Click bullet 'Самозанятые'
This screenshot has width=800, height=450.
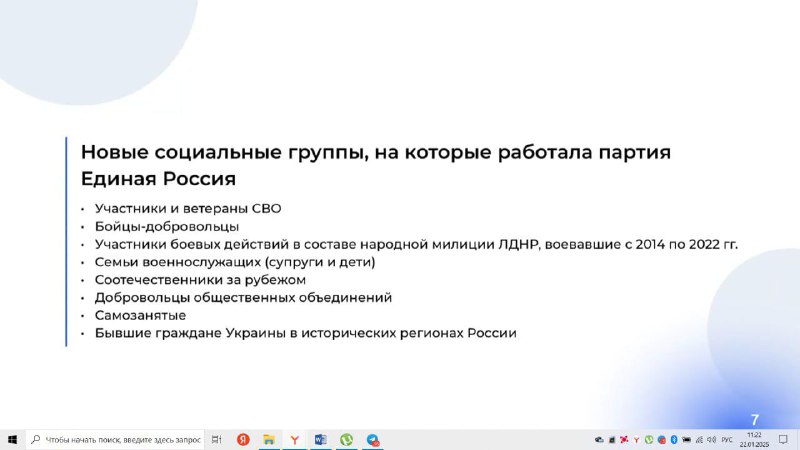coord(140,315)
